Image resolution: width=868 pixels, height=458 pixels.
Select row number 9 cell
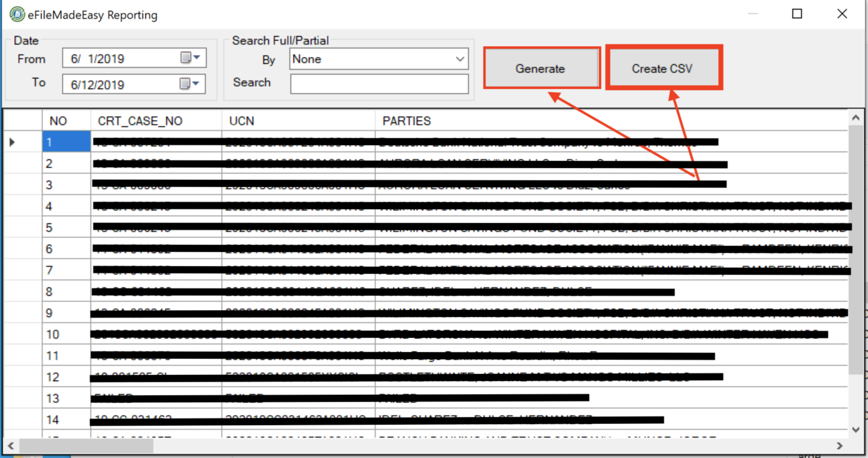click(x=67, y=313)
